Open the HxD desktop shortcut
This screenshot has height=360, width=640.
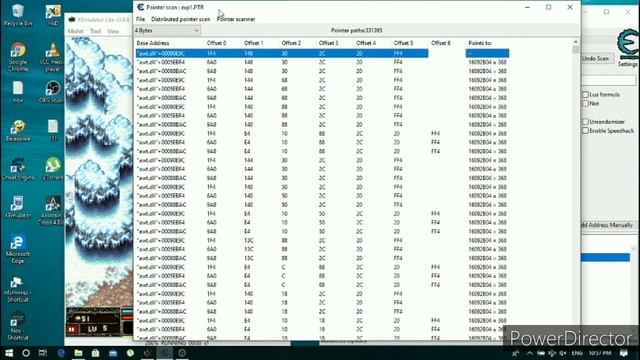pyautogui.click(x=53, y=15)
